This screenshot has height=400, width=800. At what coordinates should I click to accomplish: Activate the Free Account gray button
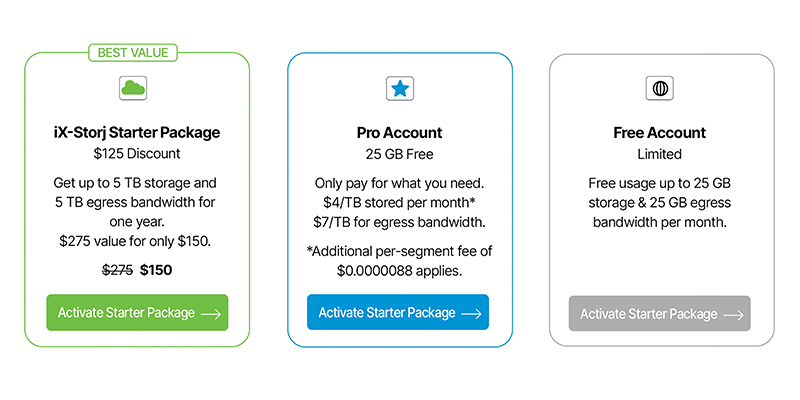[660, 314]
